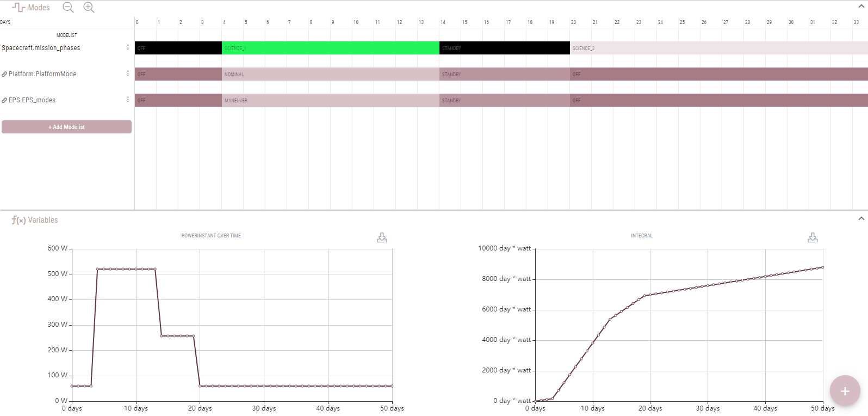Click the POWERINSTANT OVER TIME chart title
Image resolution: width=868 pixels, height=416 pixels.
point(211,236)
